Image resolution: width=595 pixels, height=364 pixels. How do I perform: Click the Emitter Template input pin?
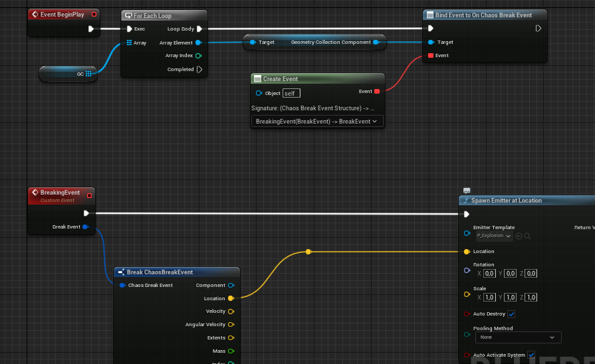pos(467,233)
